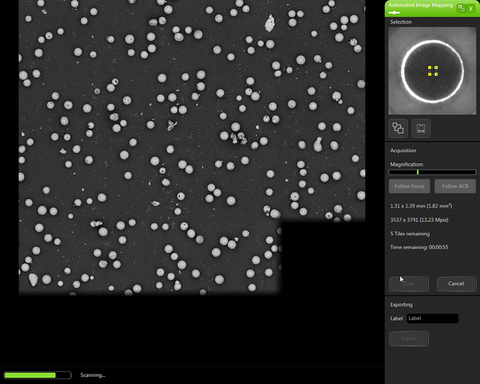This screenshot has width=480, height=384.
Task: Focus the Label text field
Action: 432,318
